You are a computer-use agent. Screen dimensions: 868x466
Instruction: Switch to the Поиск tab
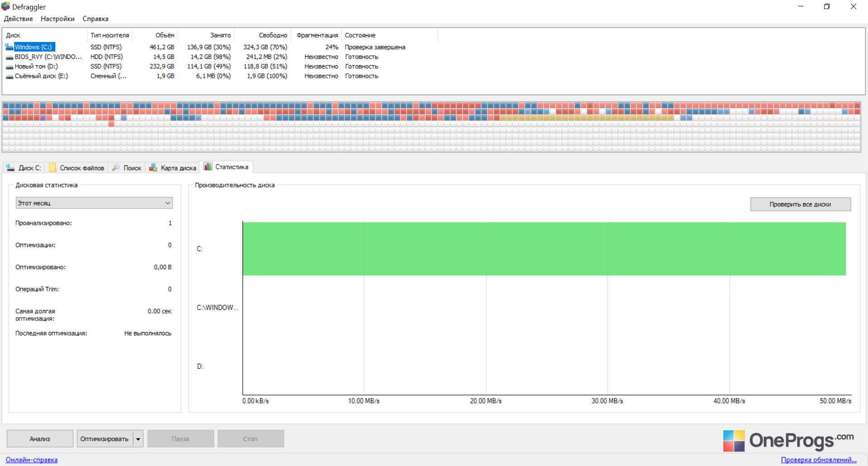point(127,168)
